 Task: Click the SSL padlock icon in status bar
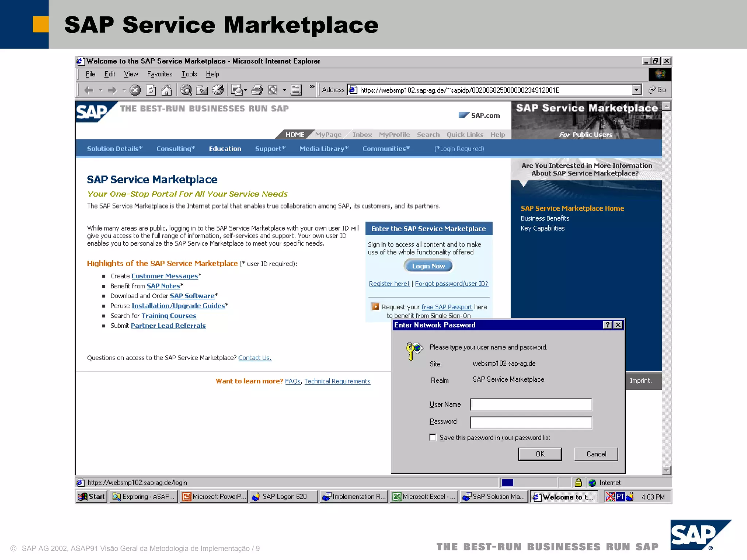[x=578, y=483]
